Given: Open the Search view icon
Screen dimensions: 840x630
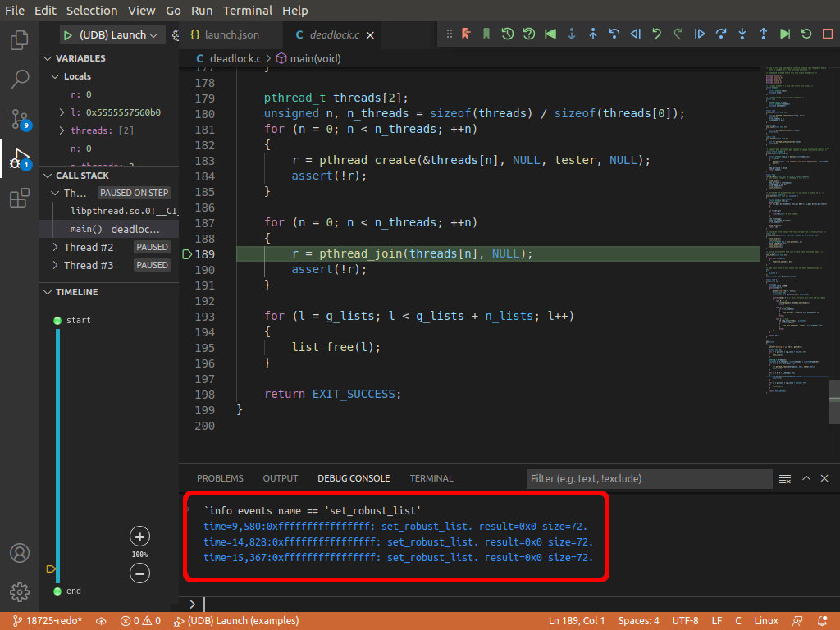Looking at the screenshot, I should 20,80.
